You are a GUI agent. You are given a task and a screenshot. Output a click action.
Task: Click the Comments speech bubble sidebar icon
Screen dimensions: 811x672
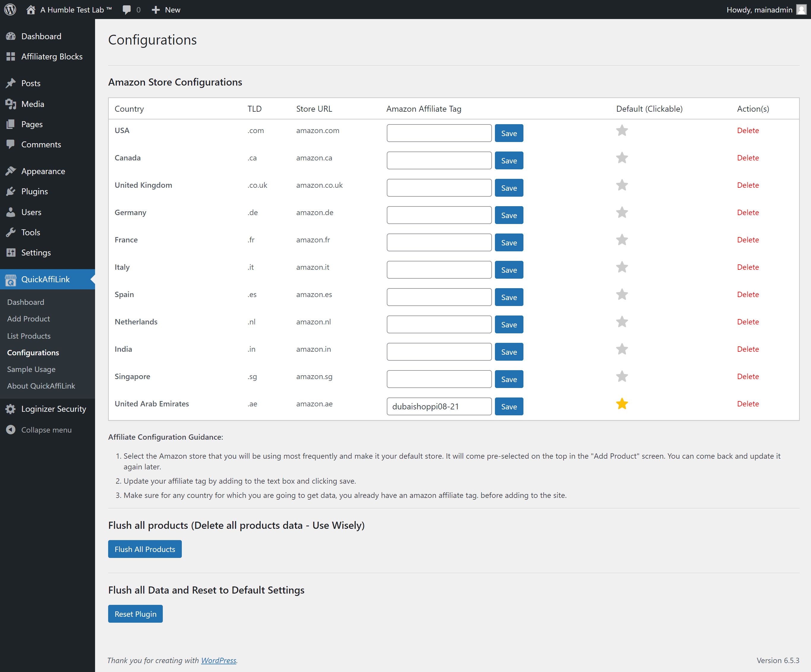pos(11,144)
